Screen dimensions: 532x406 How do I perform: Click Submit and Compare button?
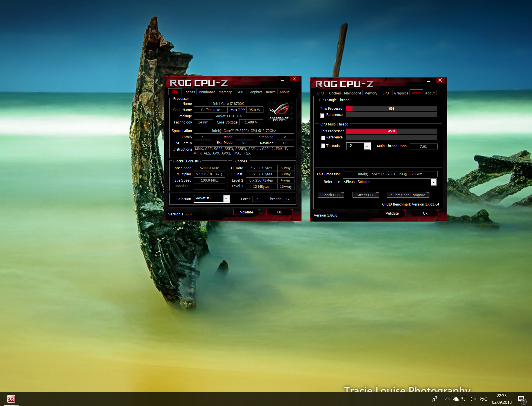tap(408, 195)
